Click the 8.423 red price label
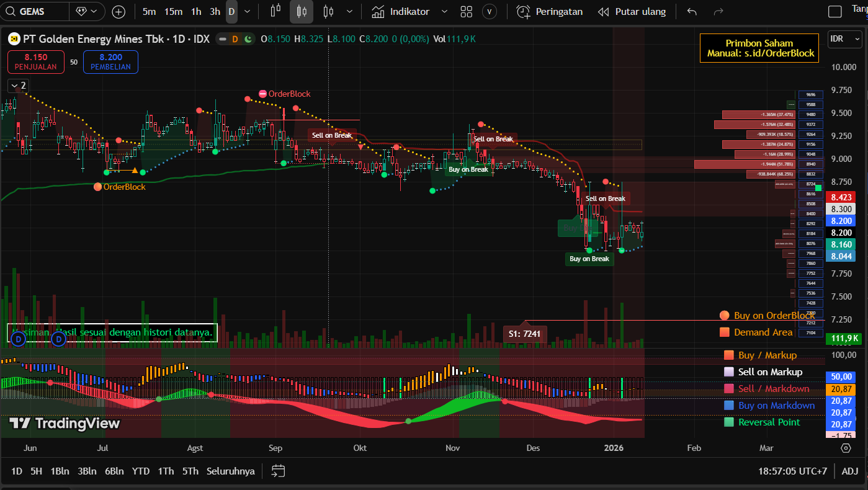868x490 pixels. tap(841, 197)
